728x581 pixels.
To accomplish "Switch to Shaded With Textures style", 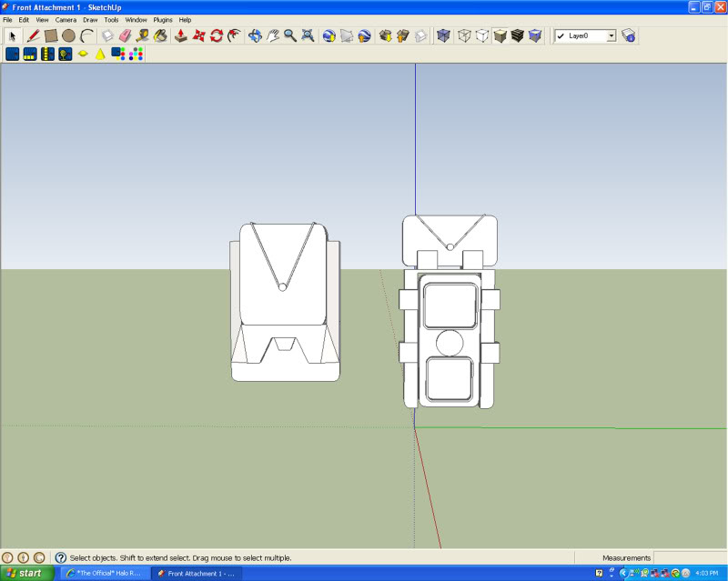I will click(517, 35).
